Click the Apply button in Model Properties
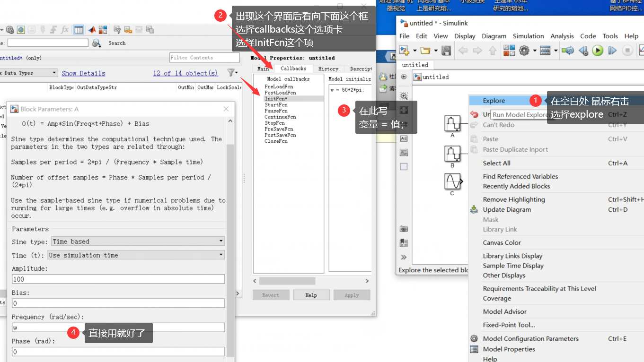The height and width of the screenshot is (362, 644). (x=352, y=295)
